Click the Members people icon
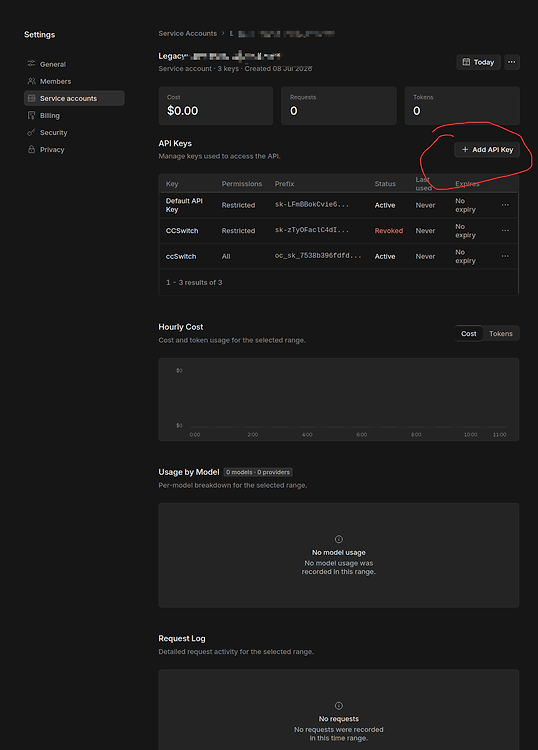This screenshot has height=750, width=538. (x=32, y=81)
